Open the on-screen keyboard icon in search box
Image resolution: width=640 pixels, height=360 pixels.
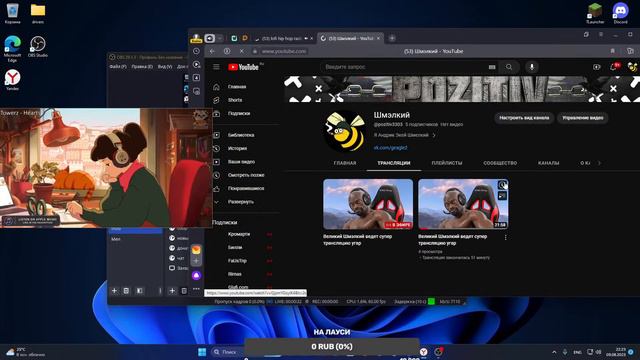[492, 67]
